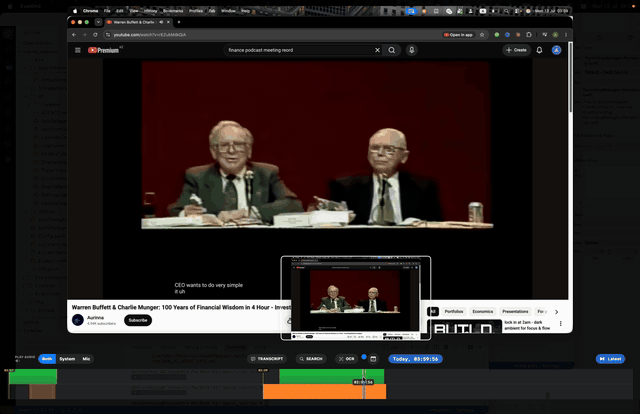Click the highlighted screen recording menu bar icon
The width and height of the screenshot is (640, 414).
click(411, 11)
